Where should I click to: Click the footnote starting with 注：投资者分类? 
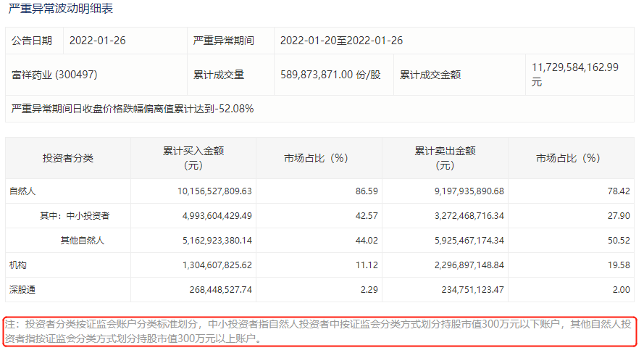tap(318, 331)
